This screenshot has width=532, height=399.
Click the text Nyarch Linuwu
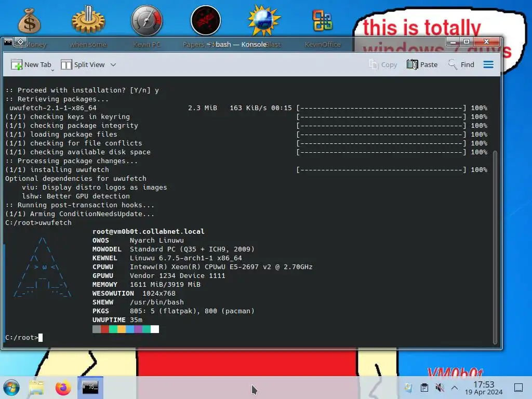coord(157,240)
